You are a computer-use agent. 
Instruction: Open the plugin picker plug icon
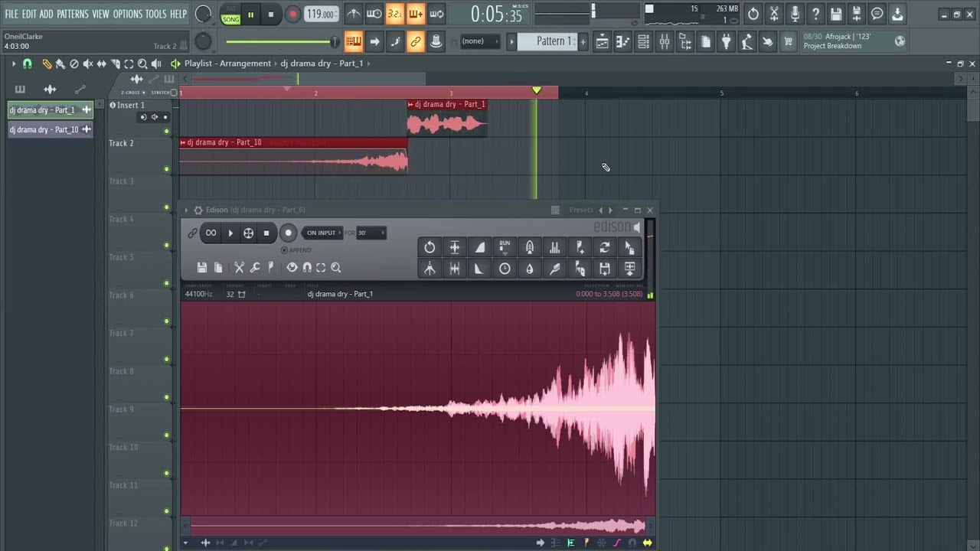click(727, 41)
